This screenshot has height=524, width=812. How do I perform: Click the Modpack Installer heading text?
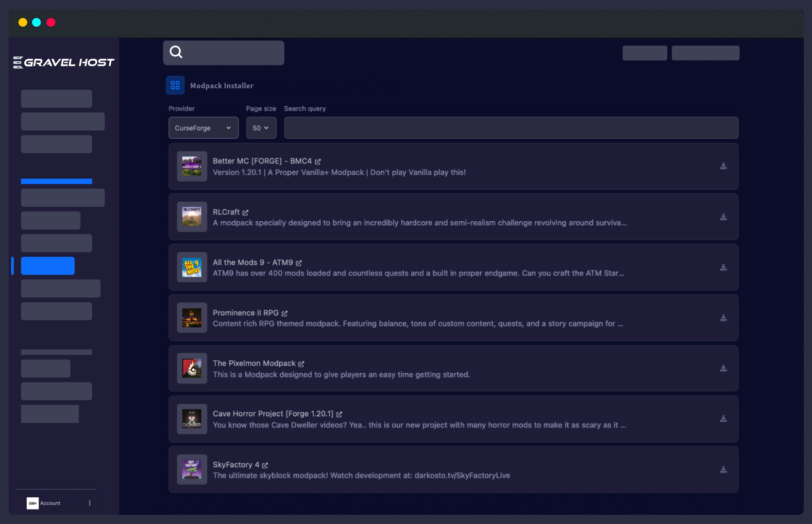point(221,86)
